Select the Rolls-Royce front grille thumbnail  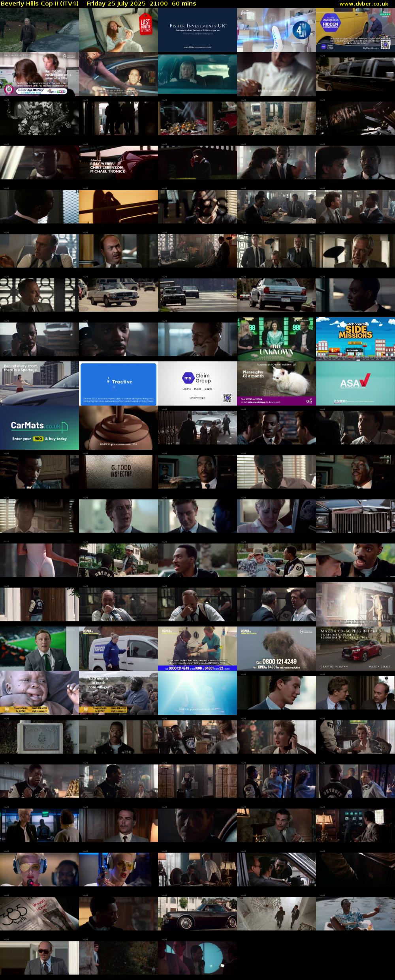355,516
